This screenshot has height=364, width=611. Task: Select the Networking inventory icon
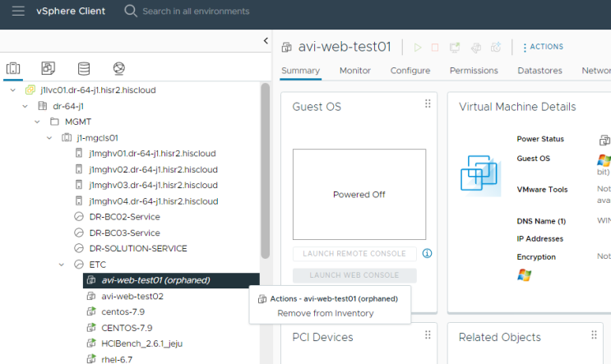click(119, 68)
